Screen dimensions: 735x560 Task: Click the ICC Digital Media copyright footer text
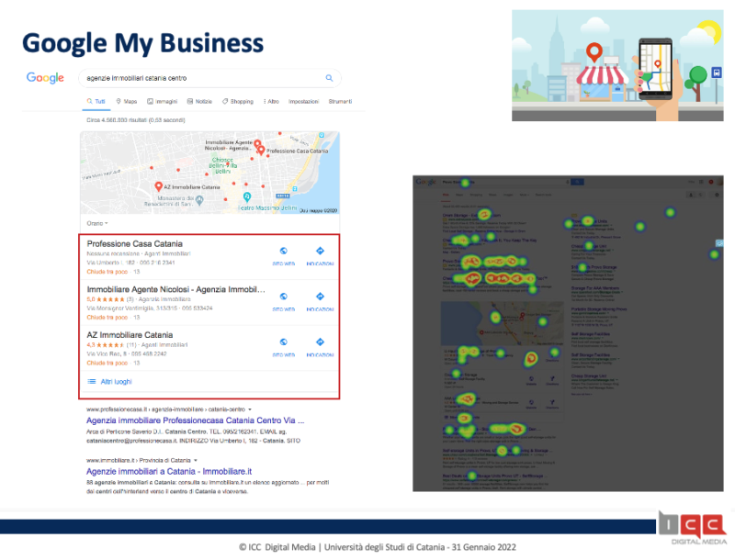click(378, 547)
